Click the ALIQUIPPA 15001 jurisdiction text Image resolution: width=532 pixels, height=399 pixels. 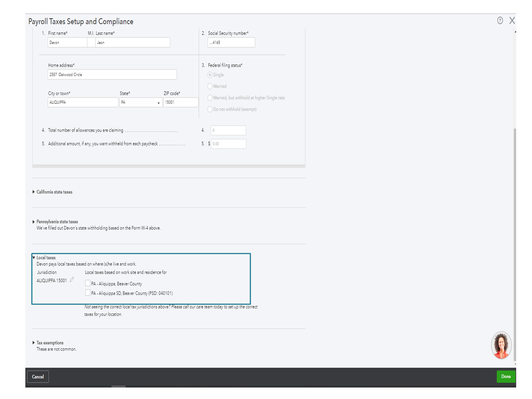[x=52, y=281]
